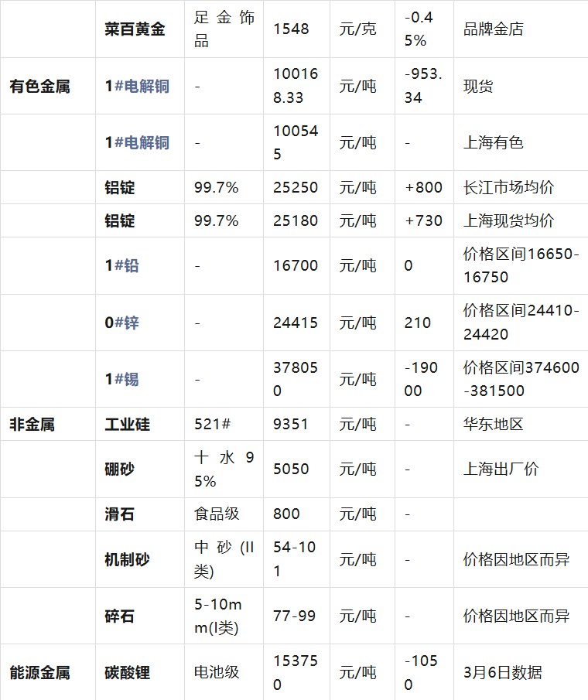Select the 有色金属 category label
588x700 pixels.
click(x=39, y=86)
